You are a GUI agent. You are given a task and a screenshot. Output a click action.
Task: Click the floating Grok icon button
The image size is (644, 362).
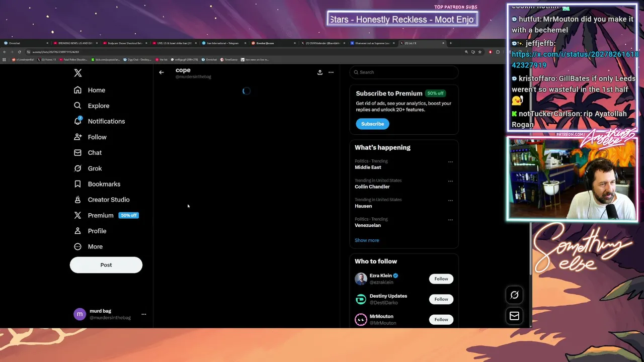pyautogui.click(x=514, y=295)
